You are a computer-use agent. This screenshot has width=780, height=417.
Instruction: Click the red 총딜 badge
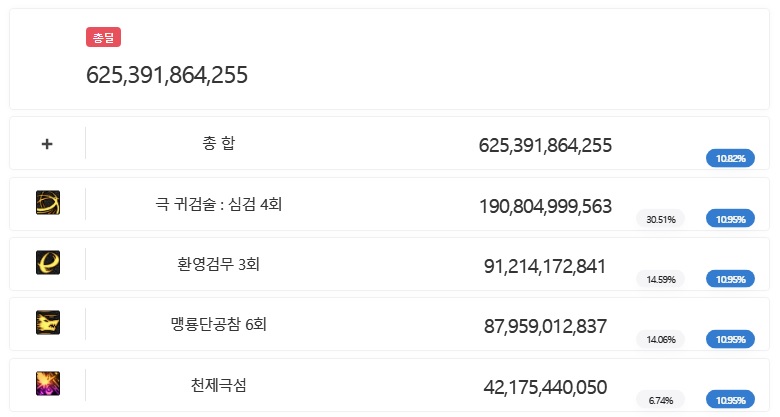tap(103, 38)
